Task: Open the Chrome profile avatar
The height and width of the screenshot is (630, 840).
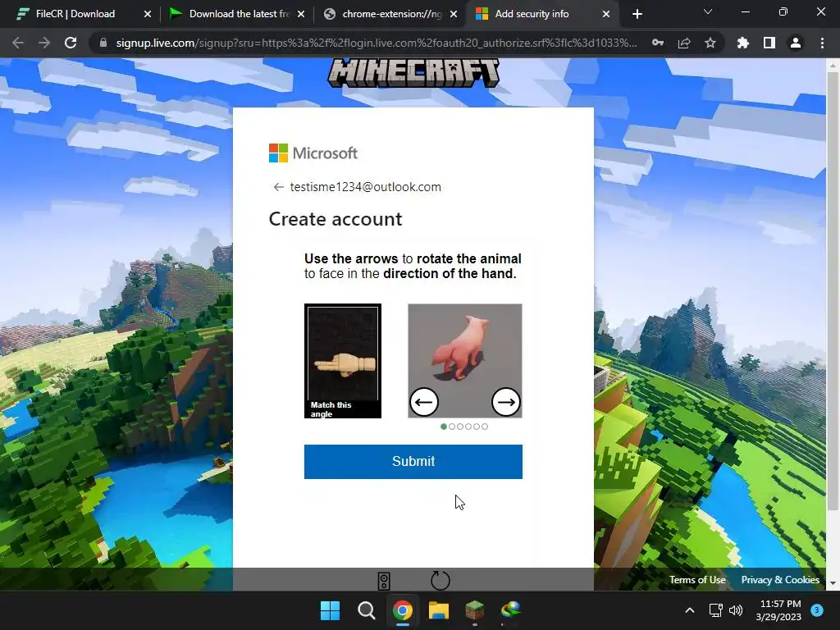Action: pos(796,43)
